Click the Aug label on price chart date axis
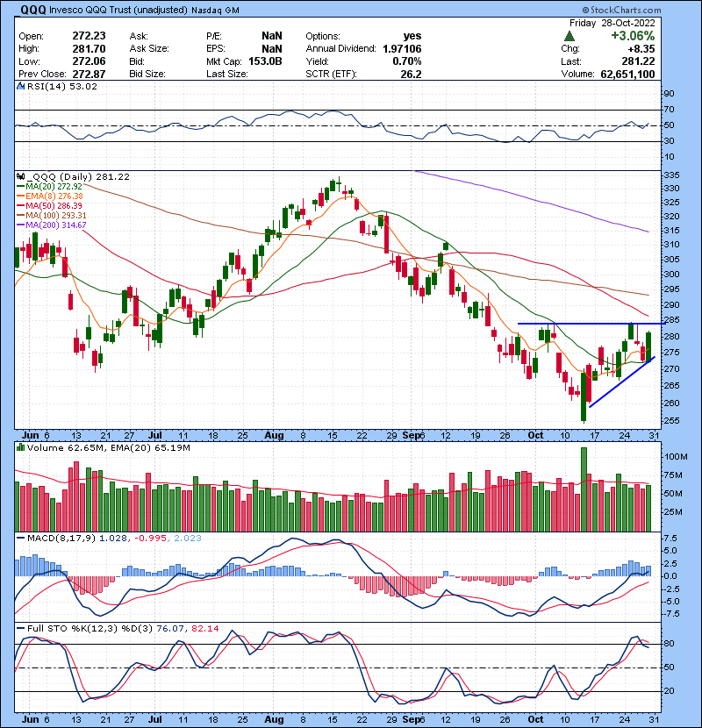Image resolution: width=702 pixels, height=728 pixels. click(x=274, y=436)
